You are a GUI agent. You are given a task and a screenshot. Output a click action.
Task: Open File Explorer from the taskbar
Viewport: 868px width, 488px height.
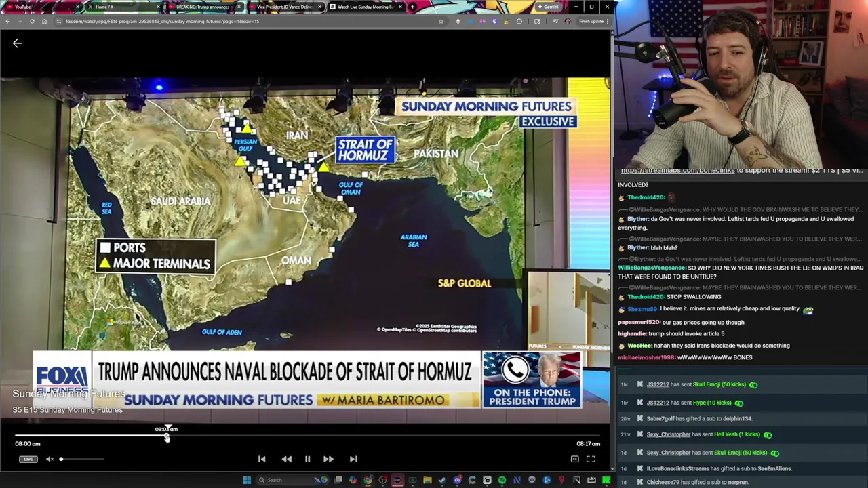[x=427, y=480]
